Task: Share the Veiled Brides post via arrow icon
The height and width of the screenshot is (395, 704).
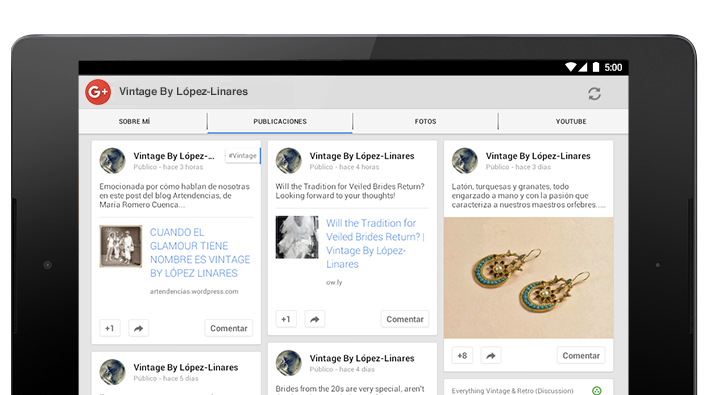Action: point(315,319)
